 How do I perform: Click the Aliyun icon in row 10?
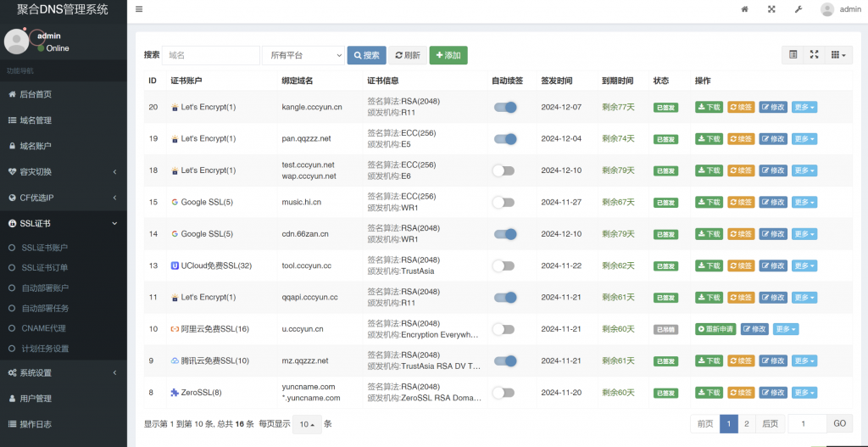(x=175, y=329)
